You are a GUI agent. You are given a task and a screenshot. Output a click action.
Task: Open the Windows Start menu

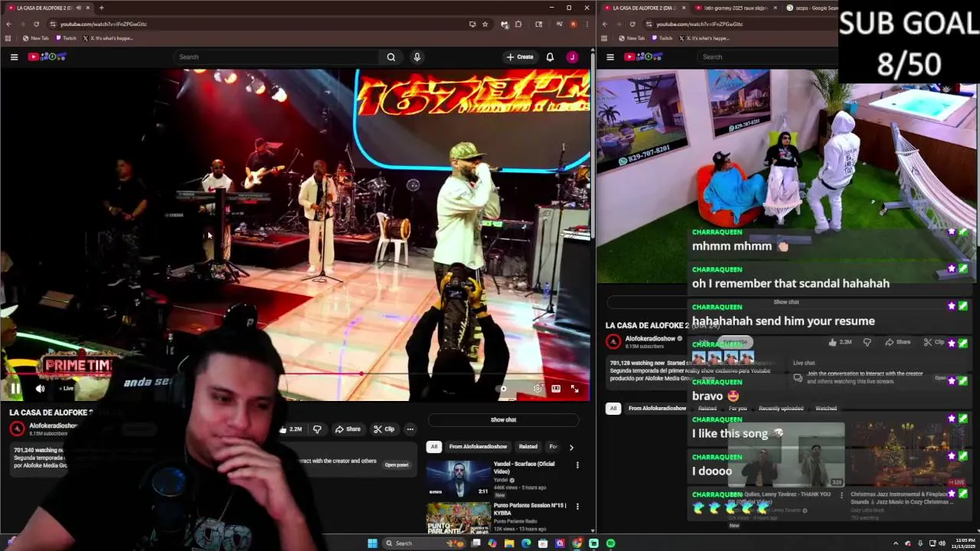372,543
